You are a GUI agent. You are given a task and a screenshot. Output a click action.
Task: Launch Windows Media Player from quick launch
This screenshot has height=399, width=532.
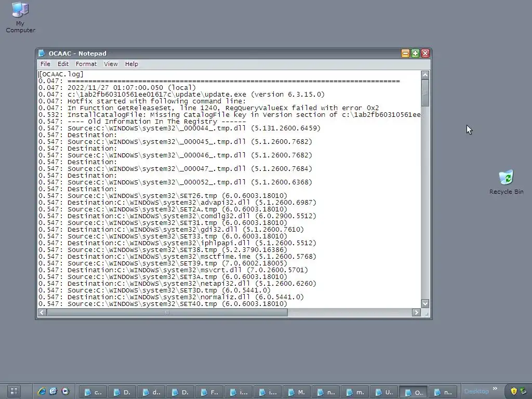point(65,391)
